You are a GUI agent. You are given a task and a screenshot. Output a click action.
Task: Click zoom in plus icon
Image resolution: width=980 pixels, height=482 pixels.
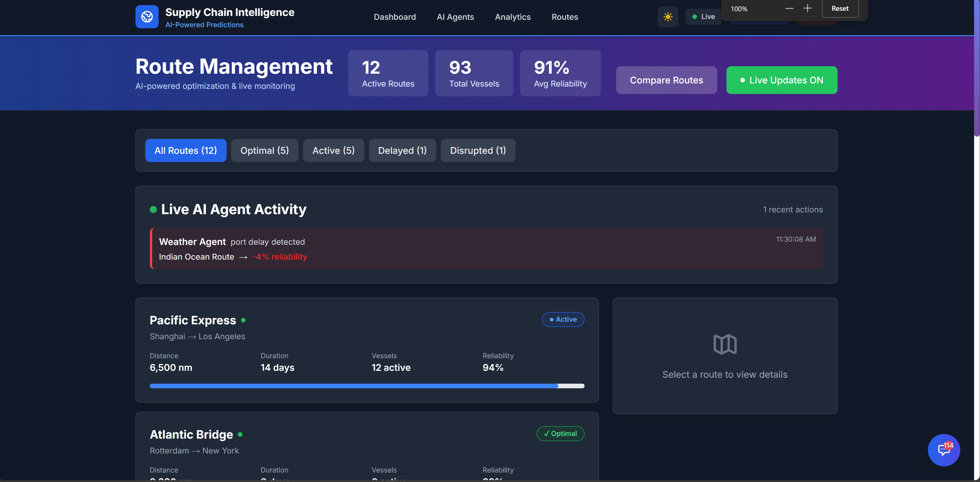(x=807, y=8)
